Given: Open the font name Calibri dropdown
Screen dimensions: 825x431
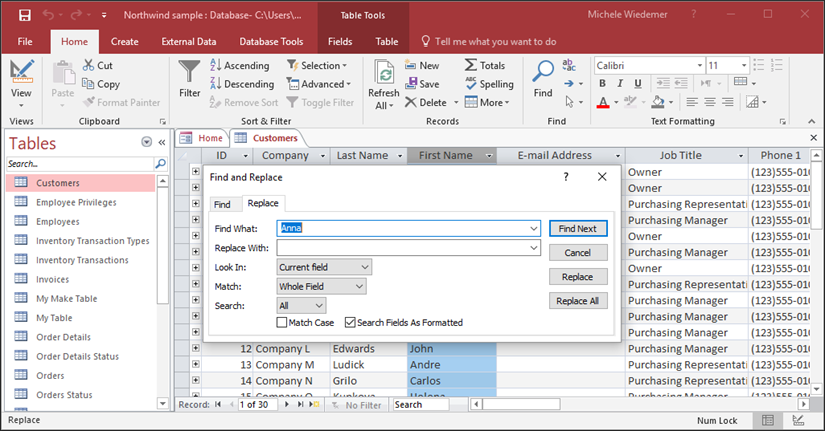Looking at the screenshot, I should point(700,65).
